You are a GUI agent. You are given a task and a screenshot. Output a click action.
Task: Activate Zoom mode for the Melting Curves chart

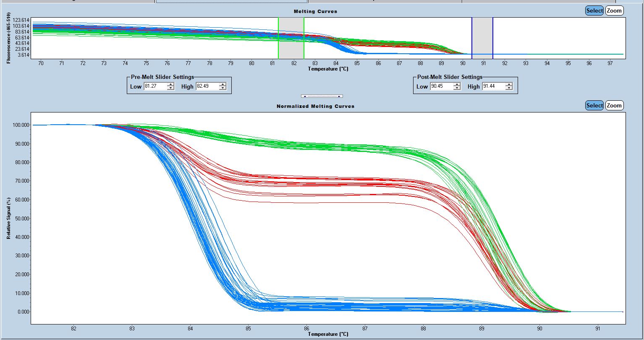pos(614,11)
